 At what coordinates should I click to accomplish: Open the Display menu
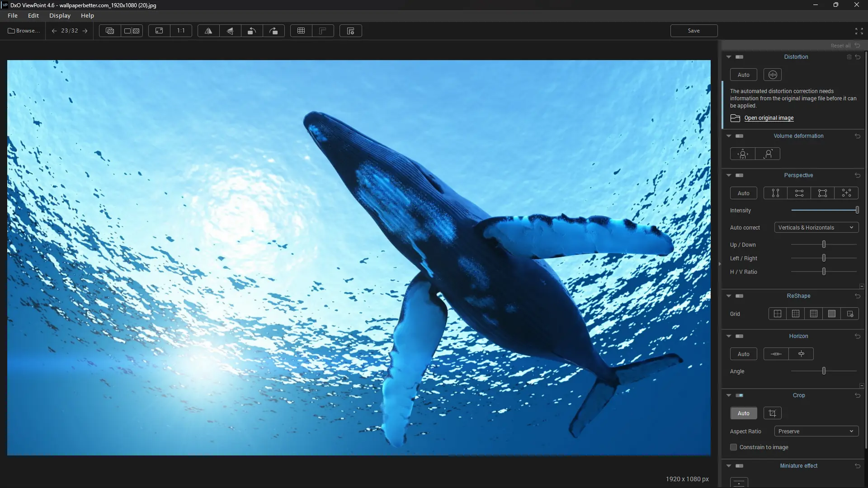coord(60,15)
